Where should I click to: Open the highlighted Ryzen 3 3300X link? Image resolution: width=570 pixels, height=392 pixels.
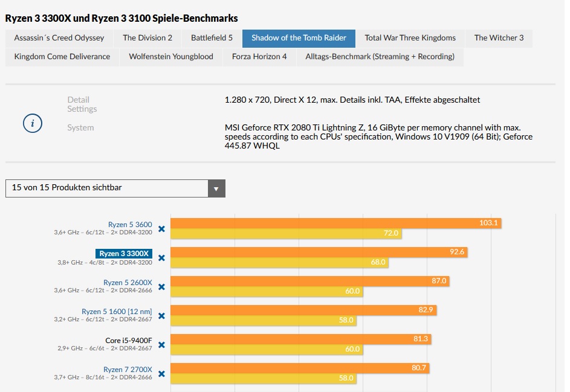(x=124, y=254)
